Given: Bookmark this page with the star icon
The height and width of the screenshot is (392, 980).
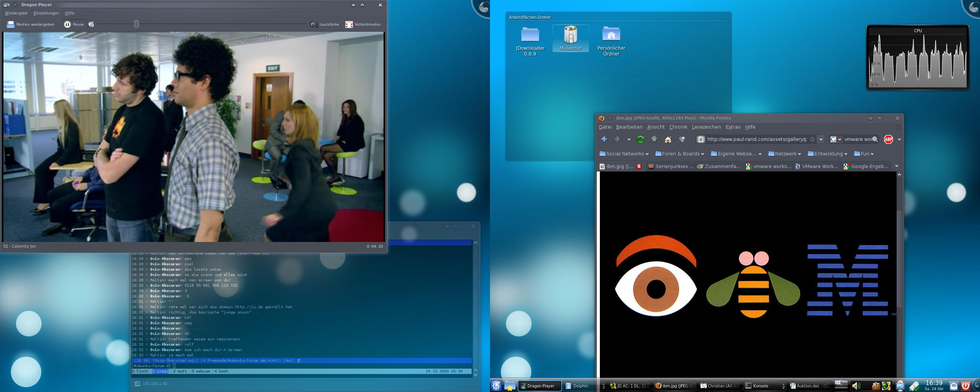Looking at the screenshot, I should point(812,139).
